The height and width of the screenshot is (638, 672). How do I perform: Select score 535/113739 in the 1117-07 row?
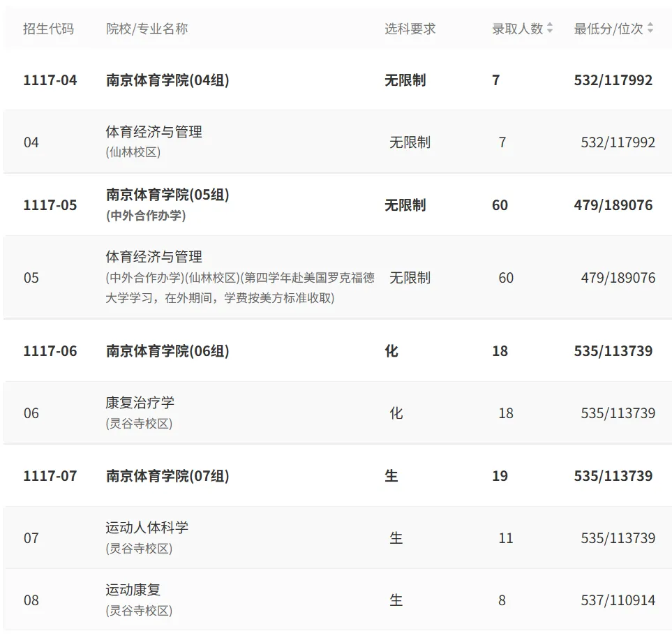click(x=613, y=475)
